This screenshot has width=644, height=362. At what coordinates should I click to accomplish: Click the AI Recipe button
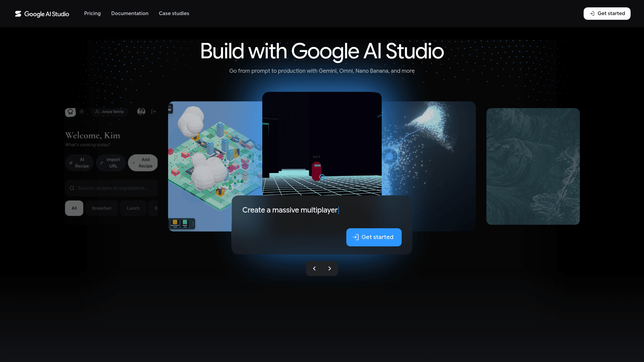coord(79,163)
